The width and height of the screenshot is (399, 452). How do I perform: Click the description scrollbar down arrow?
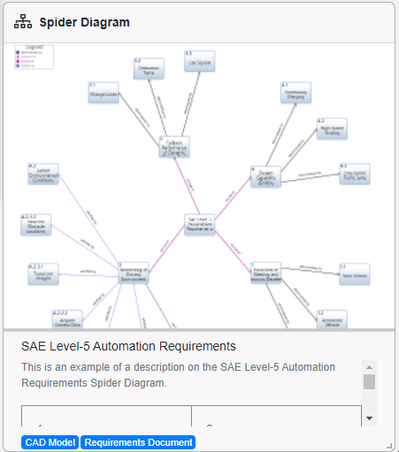[x=369, y=418]
